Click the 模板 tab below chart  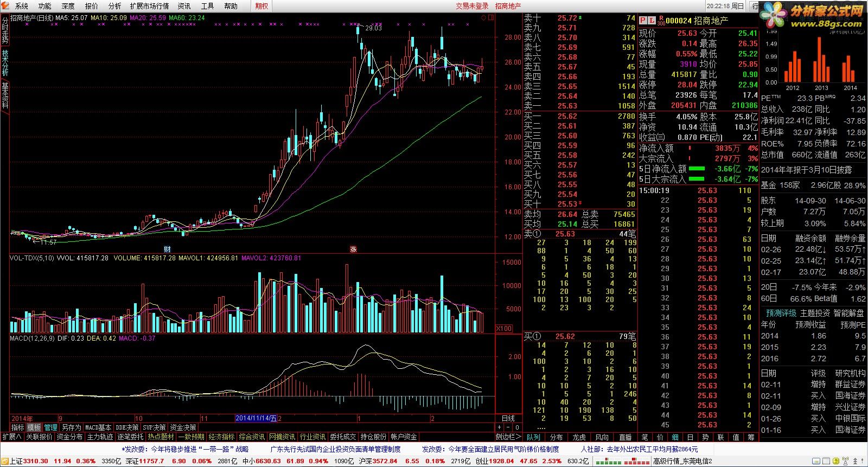pos(34,427)
